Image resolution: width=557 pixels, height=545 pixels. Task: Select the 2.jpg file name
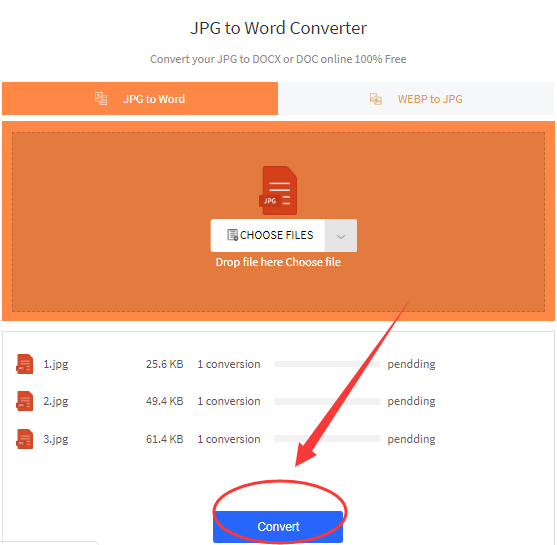coord(56,401)
